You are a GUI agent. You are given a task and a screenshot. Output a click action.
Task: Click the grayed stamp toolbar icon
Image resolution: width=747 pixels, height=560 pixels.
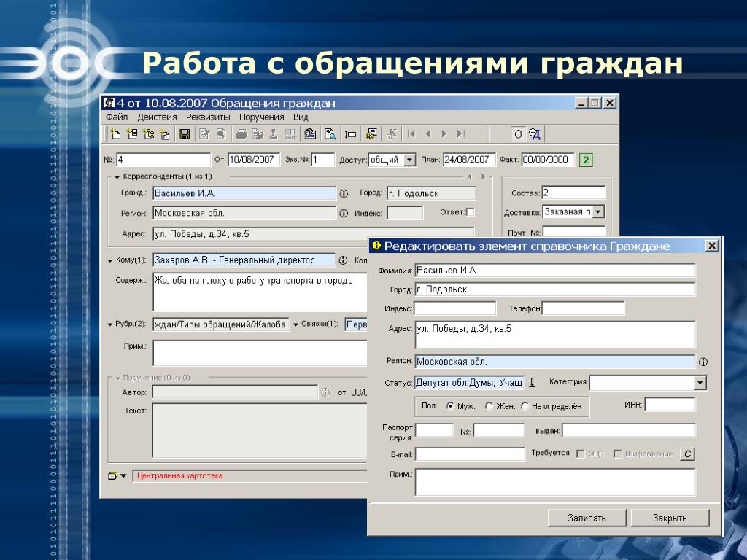click(x=274, y=134)
